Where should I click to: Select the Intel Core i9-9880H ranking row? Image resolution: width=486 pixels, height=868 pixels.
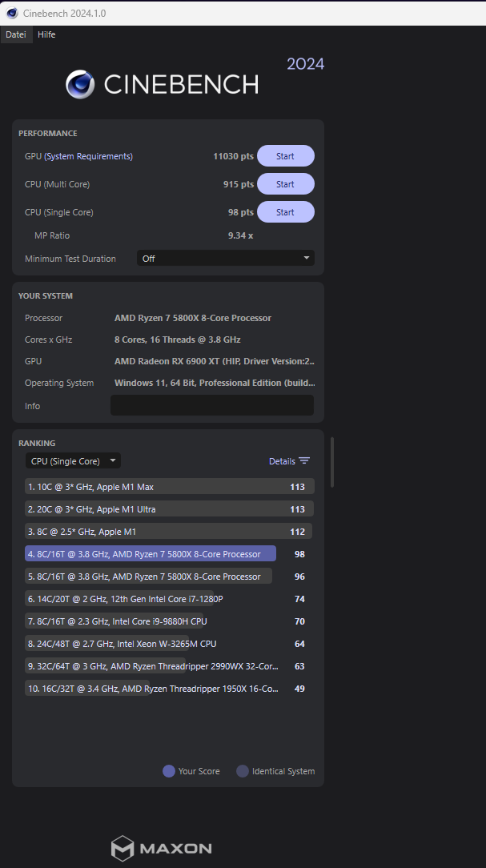tap(170, 621)
